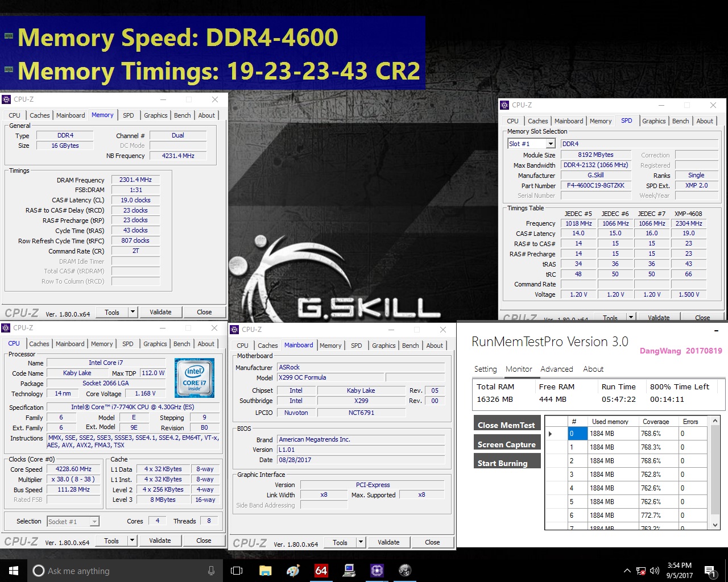Switch to the AIDA64 taskbar icon
The width and height of the screenshot is (728, 582).
point(321,571)
